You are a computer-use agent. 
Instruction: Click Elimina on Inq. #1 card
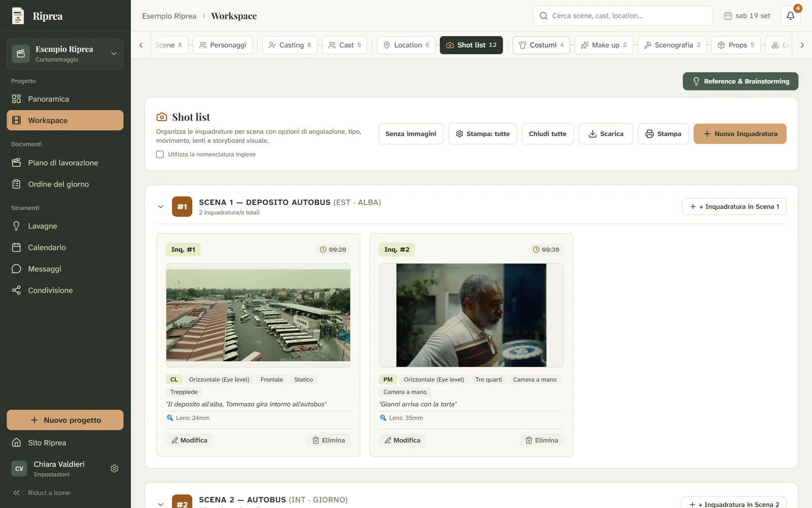click(x=328, y=440)
